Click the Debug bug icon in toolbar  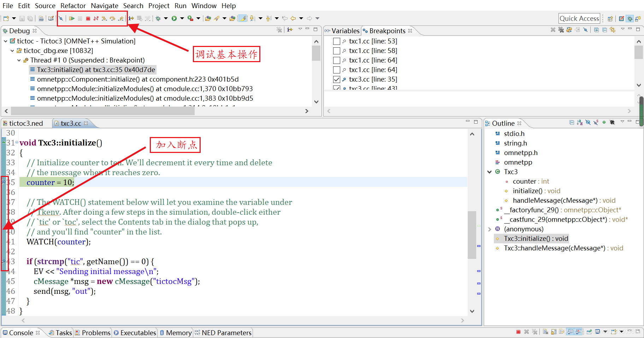(158, 18)
